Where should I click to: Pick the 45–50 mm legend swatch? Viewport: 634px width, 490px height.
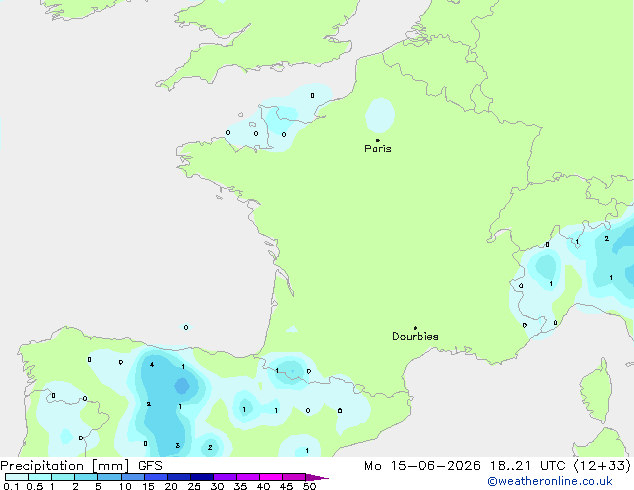tap(294, 477)
